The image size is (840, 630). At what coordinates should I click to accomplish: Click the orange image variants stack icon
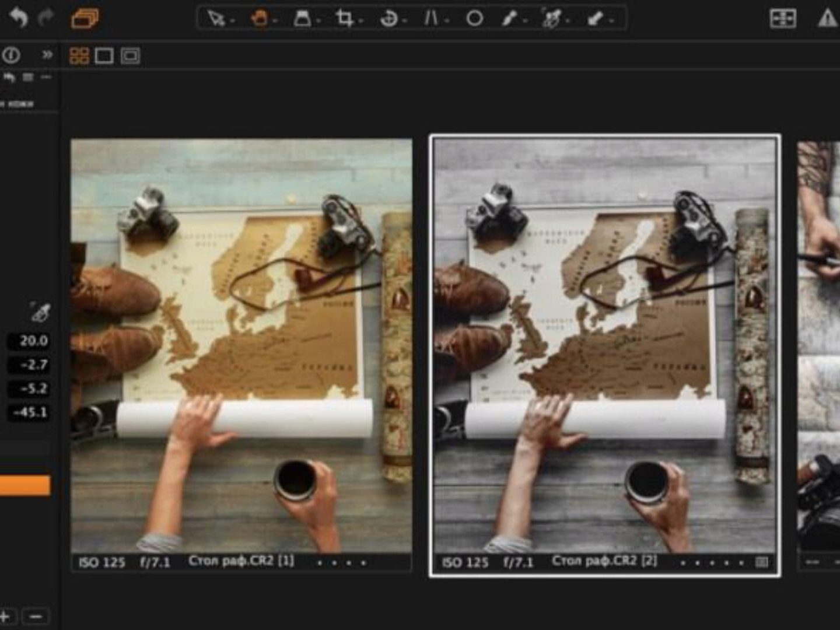85,19
